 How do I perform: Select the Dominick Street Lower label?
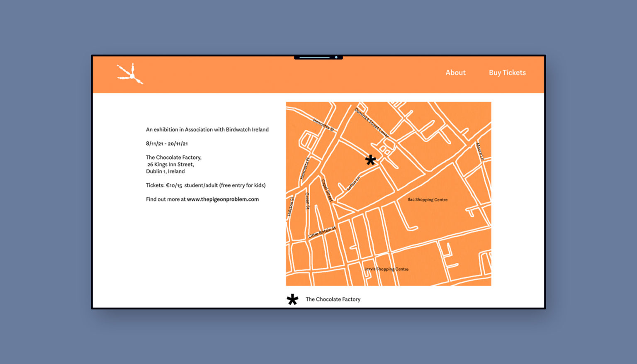[372, 123]
